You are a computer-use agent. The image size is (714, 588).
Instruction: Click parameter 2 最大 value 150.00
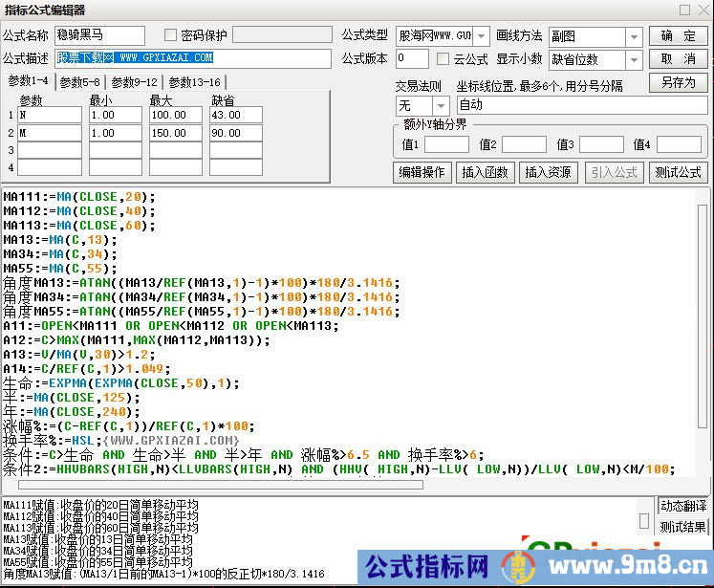176,133
